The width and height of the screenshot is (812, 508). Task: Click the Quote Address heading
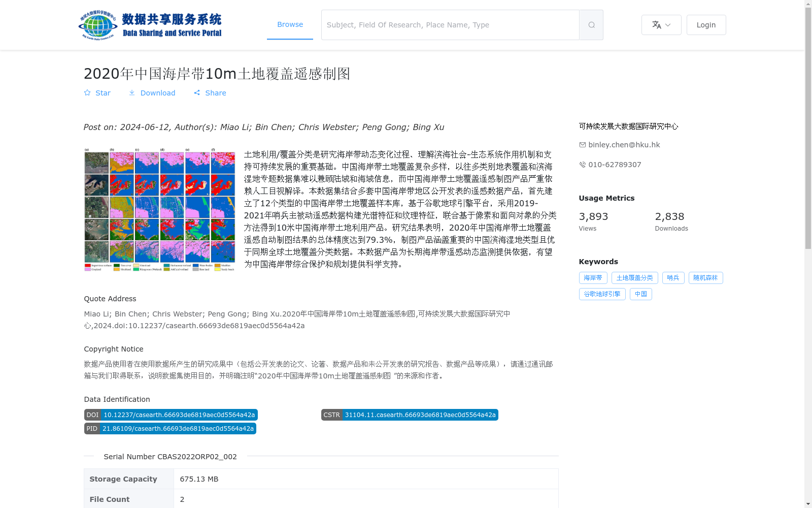(110, 299)
